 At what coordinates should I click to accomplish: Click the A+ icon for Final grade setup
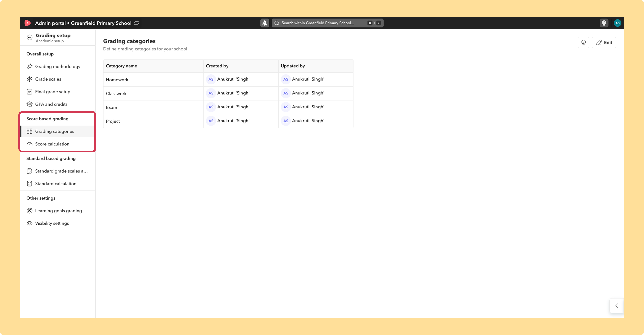point(29,92)
